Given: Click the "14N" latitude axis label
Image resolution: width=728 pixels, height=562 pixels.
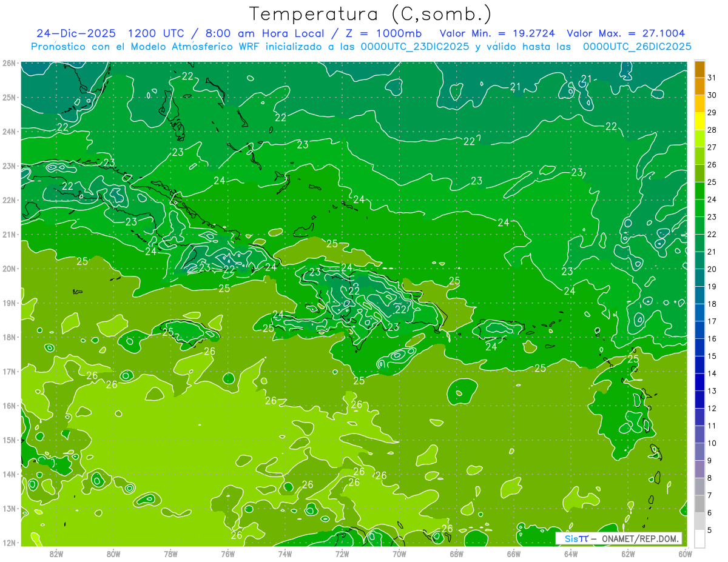Looking at the screenshot, I should [8, 474].
